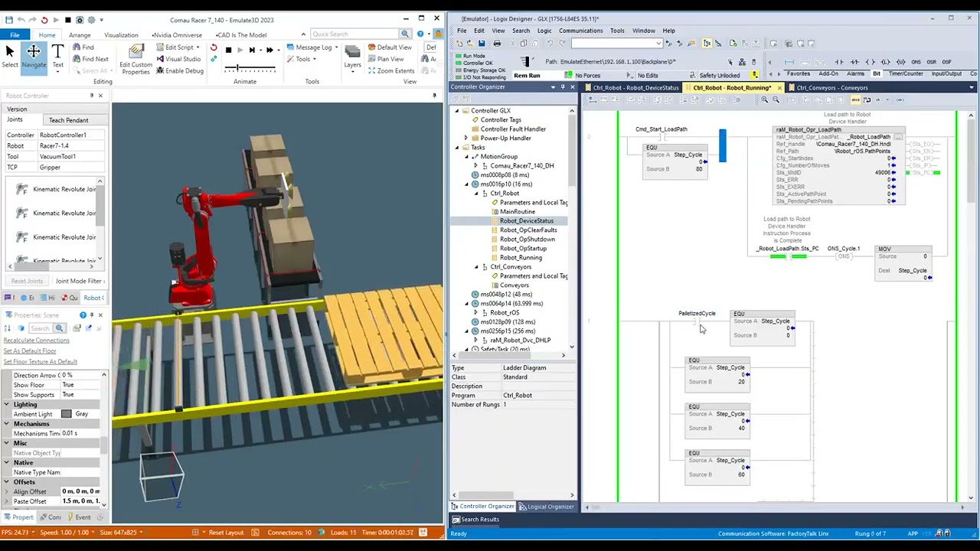Click Set Floor Texture As Default link
Image resolution: width=980 pixels, height=551 pixels.
(x=40, y=362)
